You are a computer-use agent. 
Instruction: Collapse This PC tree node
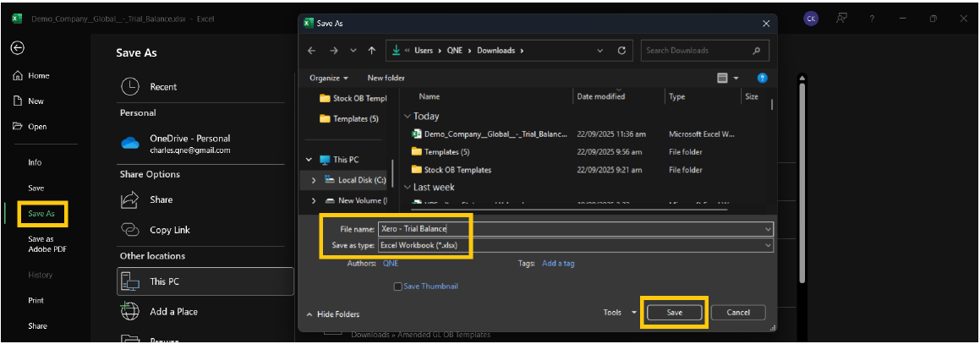pyautogui.click(x=309, y=159)
